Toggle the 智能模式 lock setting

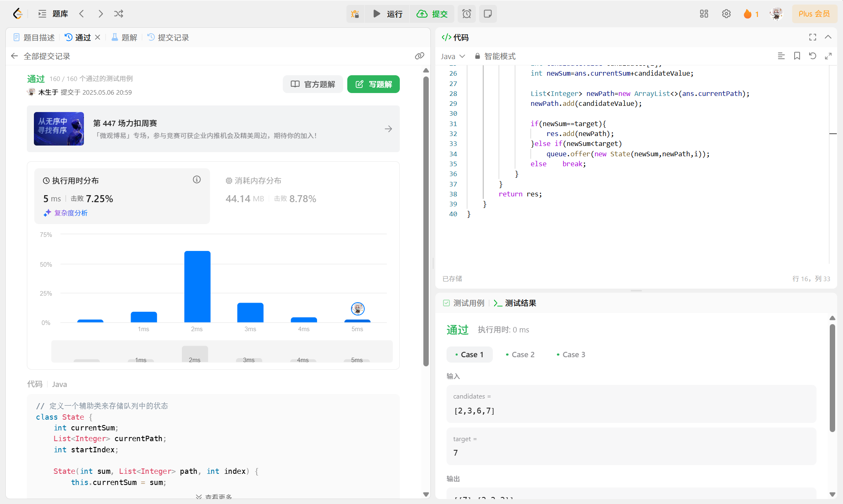click(x=495, y=56)
